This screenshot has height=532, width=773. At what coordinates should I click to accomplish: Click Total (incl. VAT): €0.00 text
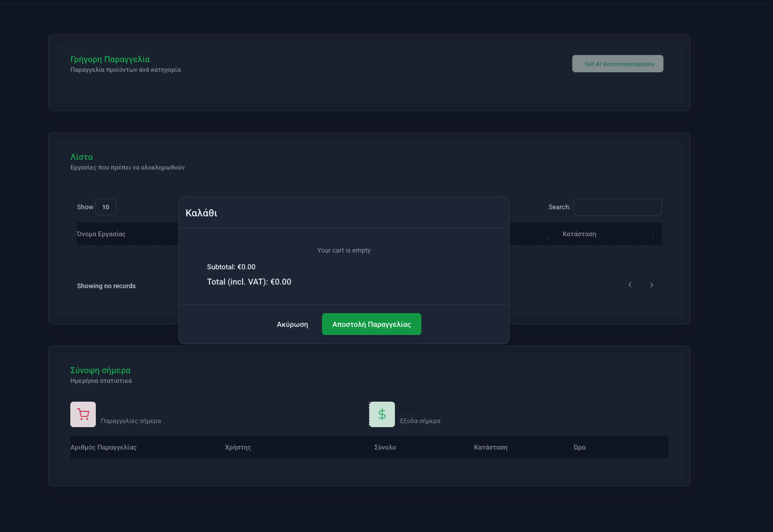[249, 282]
